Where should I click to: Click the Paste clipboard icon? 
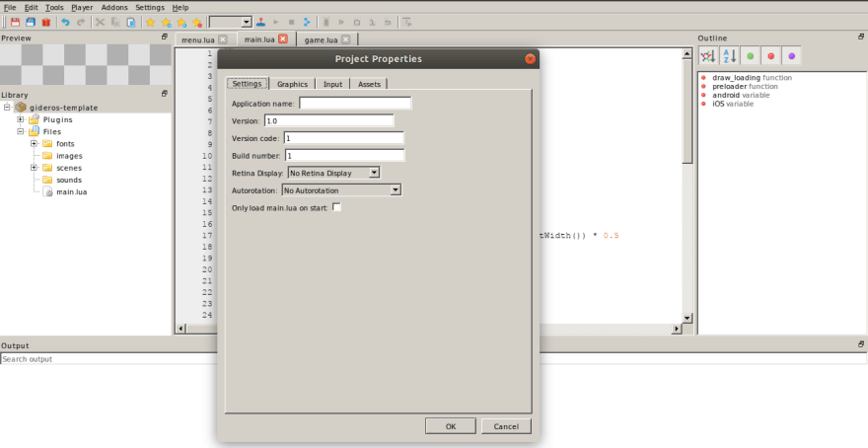pos(131,22)
